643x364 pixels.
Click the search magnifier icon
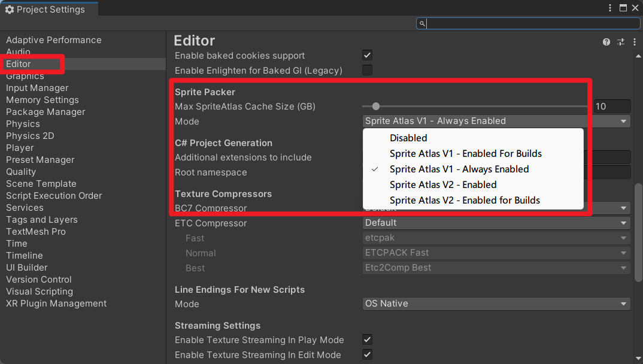pos(422,23)
